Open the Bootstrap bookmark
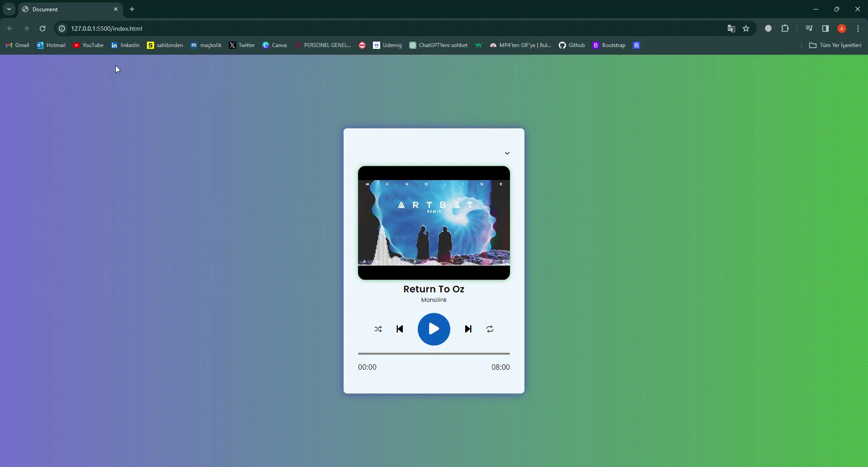Viewport: 868px width, 467px height. 609,45
